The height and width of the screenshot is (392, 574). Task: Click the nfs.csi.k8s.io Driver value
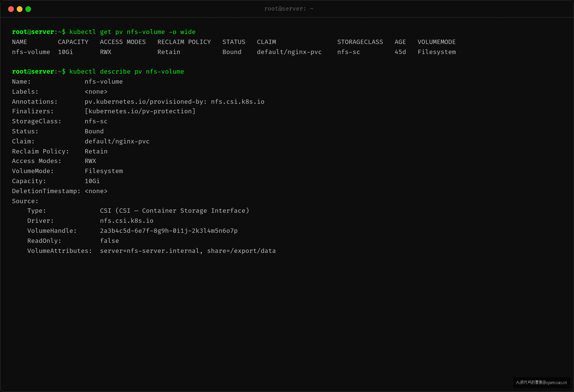[127, 221]
